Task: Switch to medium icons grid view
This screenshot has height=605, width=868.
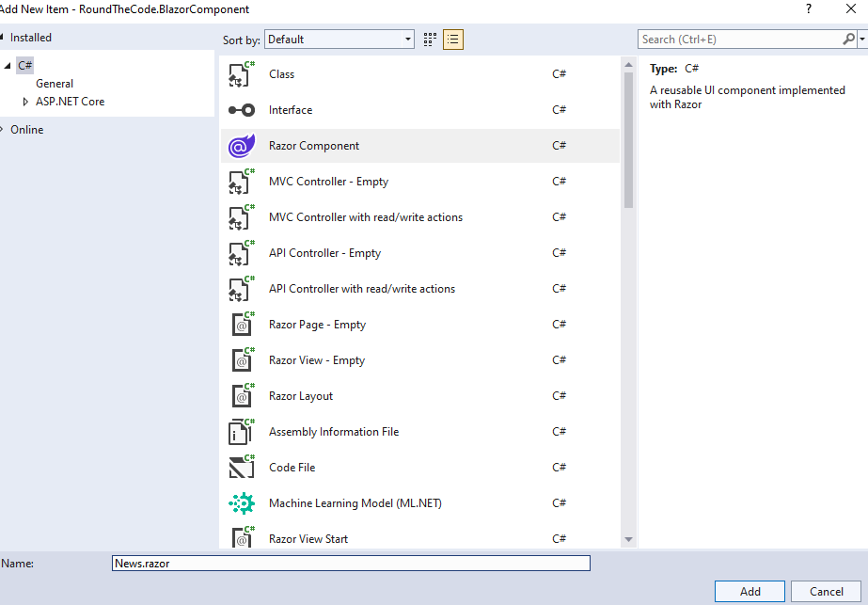Action: (x=430, y=40)
